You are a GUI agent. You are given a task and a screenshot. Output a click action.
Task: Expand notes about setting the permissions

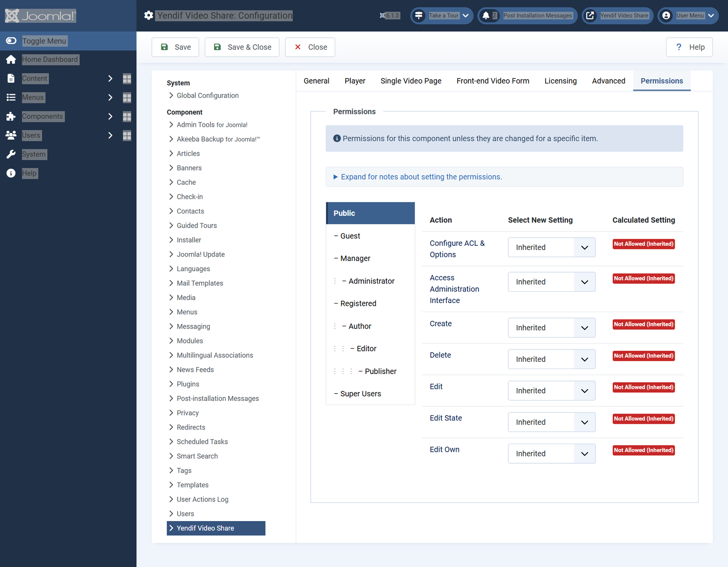click(x=504, y=177)
